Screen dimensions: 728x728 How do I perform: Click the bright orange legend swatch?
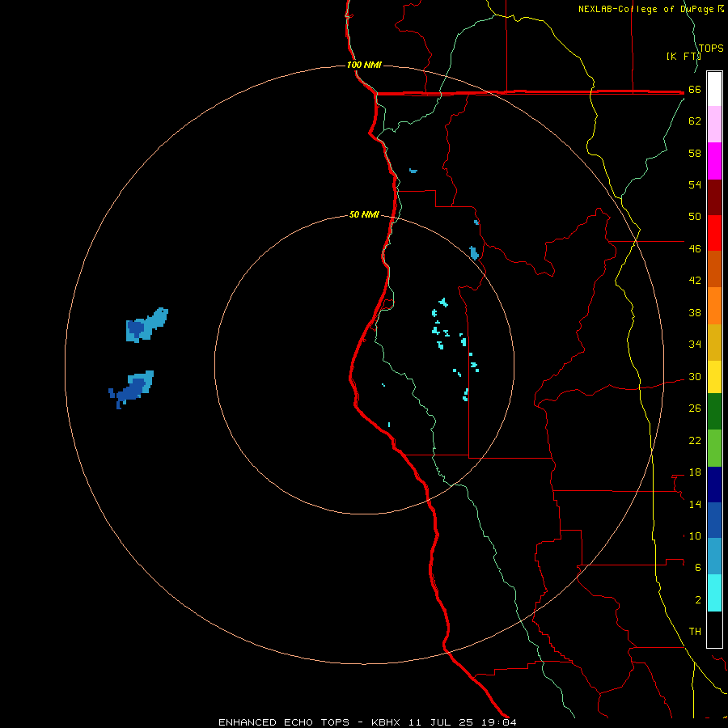(714, 306)
